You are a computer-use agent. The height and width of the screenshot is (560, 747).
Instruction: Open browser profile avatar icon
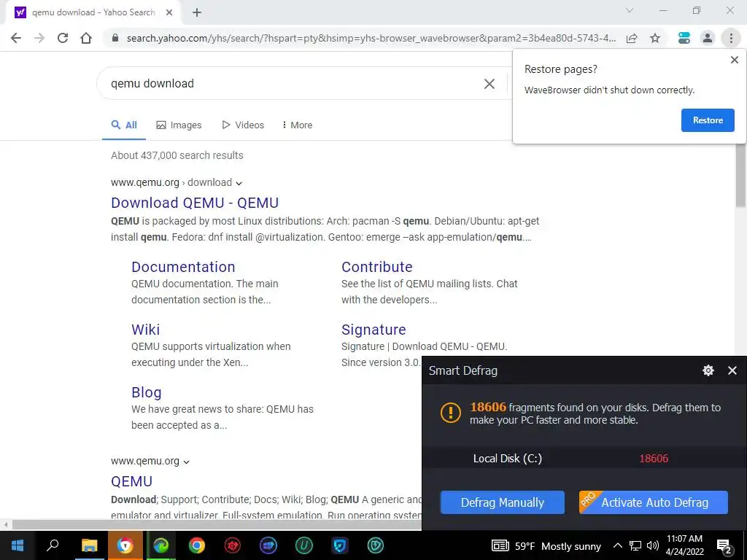coord(708,38)
